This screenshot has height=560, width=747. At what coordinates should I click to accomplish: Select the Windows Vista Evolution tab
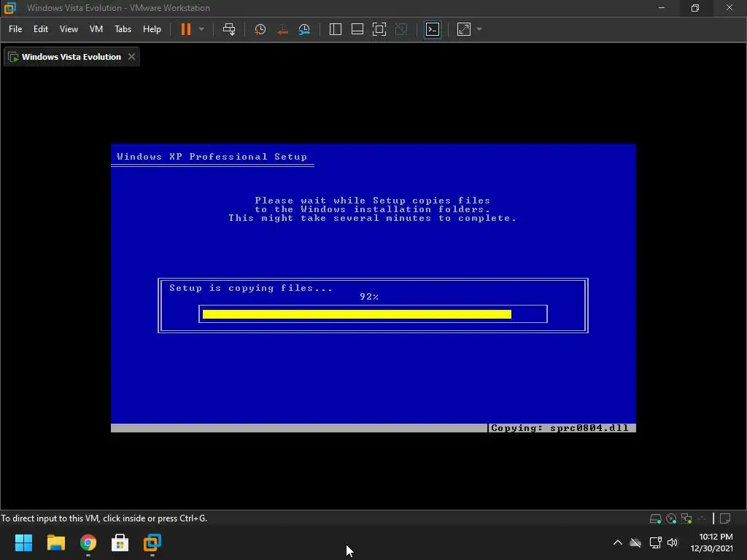(71, 57)
